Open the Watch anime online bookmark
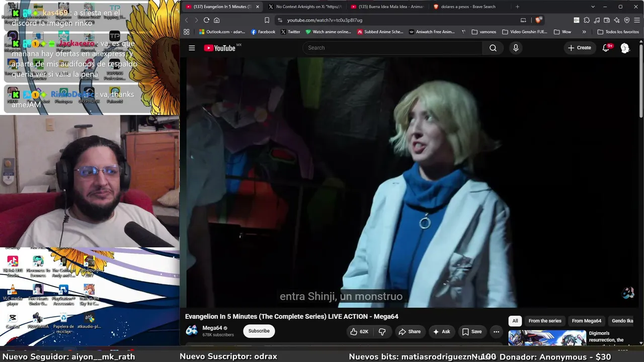 [x=328, y=32]
